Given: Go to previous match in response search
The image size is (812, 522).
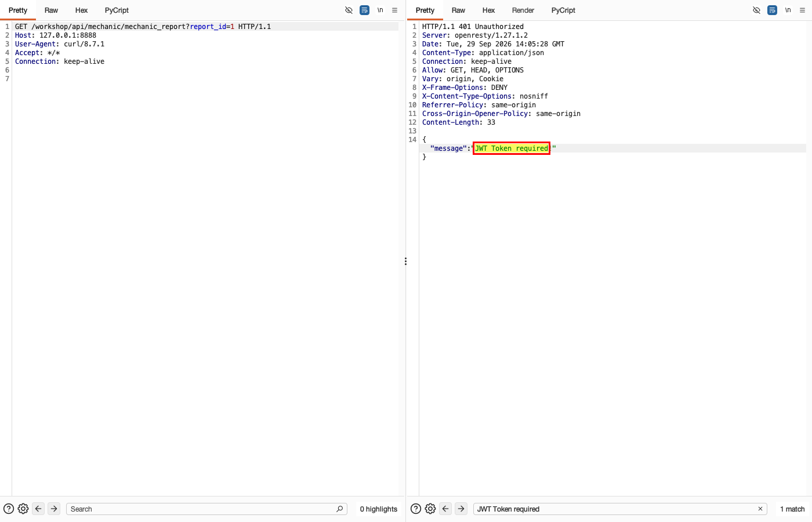Looking at the screenshot, I should tap(445, 509).
